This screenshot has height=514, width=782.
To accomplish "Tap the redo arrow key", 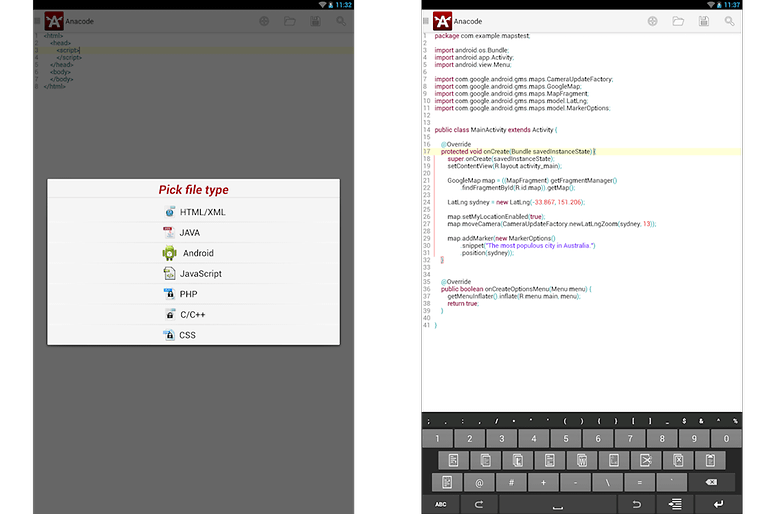I will pyautogui.click(x=479, y=504).
